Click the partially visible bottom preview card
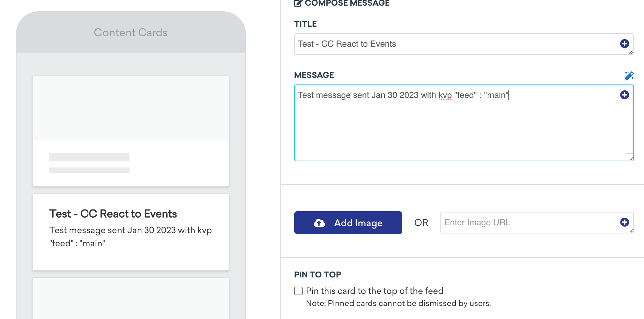 (131, 299)
